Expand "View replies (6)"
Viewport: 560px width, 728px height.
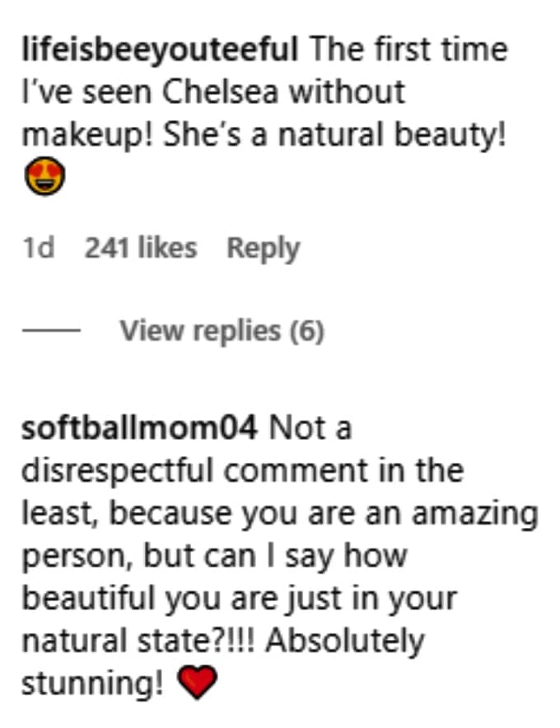pyautogui.click(x=222, y=331)
